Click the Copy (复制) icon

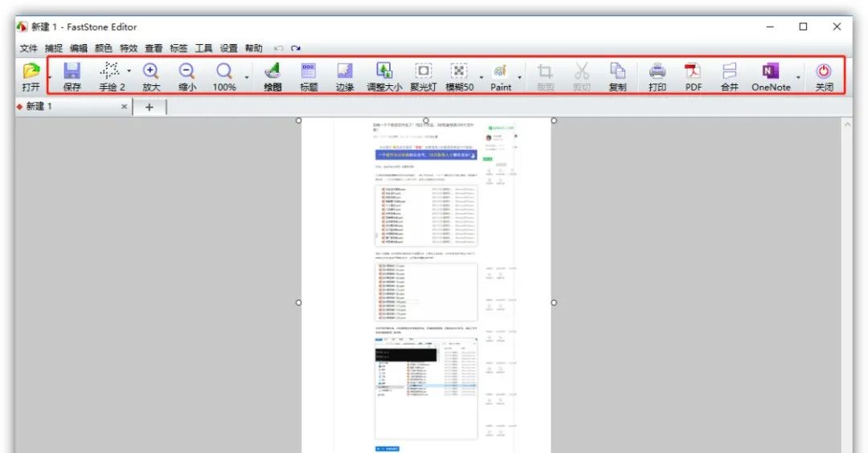tap(617, 71)
